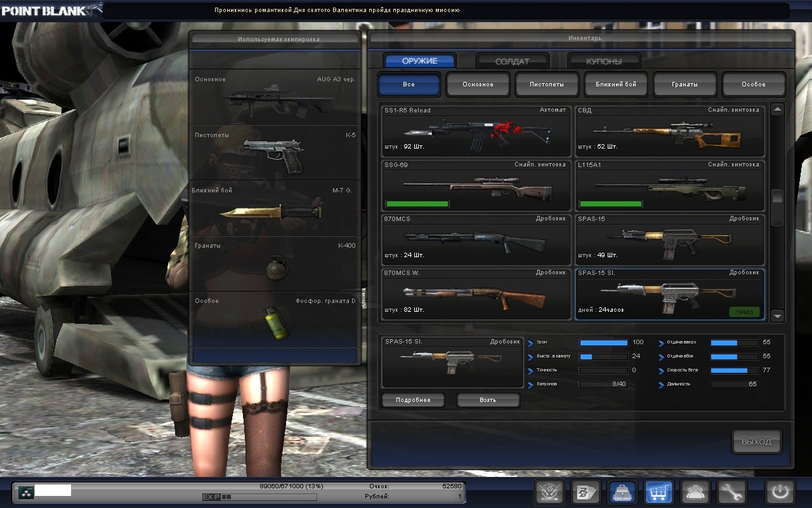Click the Взять equip button
Image resolution: width=812 pixels, height=508 pixels.
click(488, 400)
